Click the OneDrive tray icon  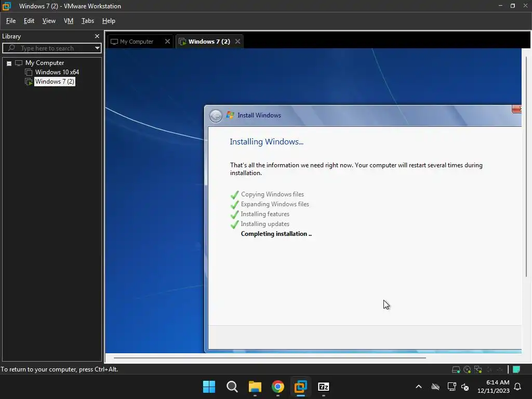tap(435, 387)
